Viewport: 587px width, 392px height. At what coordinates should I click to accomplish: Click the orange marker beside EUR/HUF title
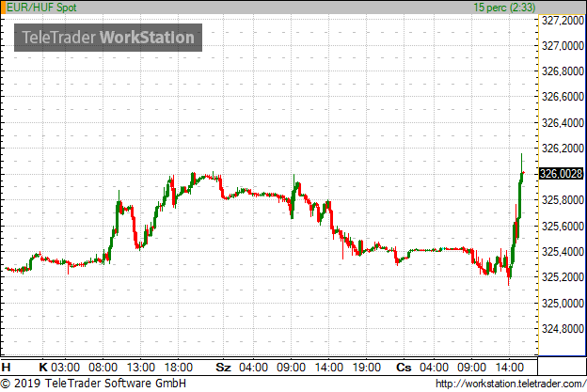point(3,8)
